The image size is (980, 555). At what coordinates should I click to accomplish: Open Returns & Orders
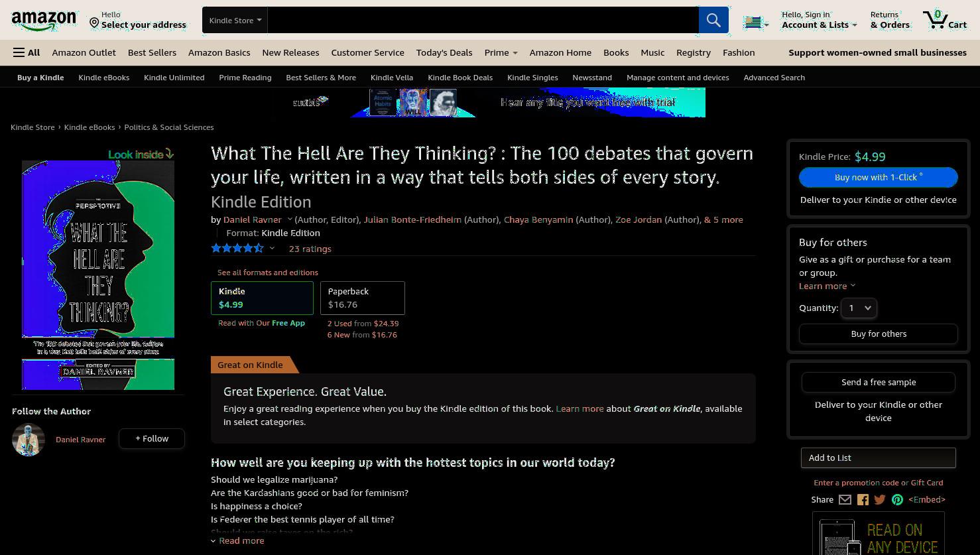(890, 20)
